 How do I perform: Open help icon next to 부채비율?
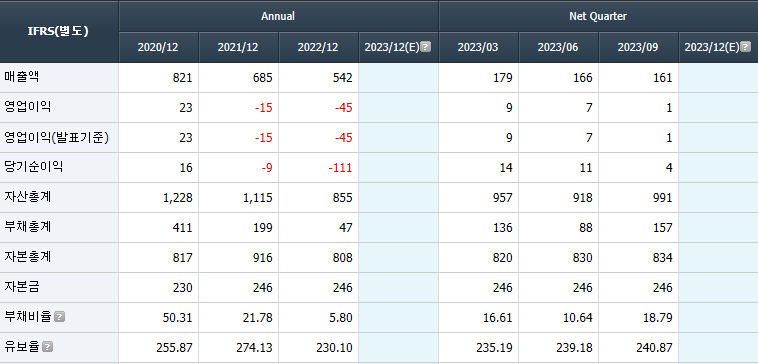coord(59,317)
